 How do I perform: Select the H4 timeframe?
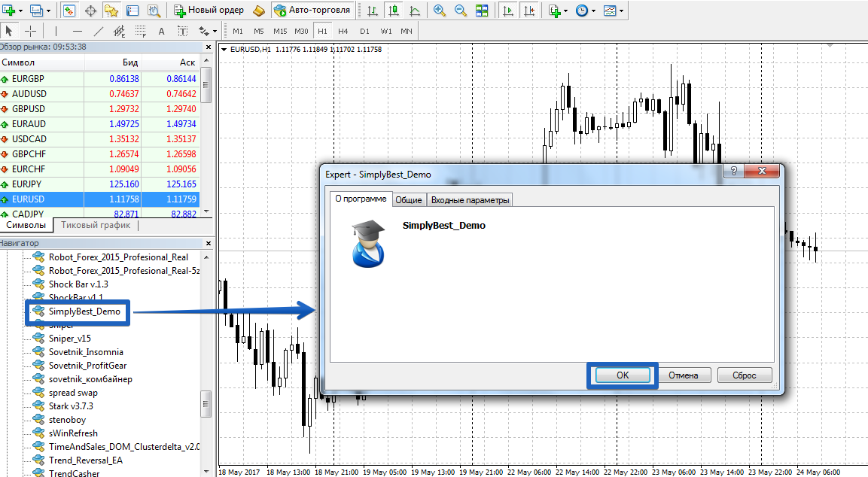[x=343, y=31]
